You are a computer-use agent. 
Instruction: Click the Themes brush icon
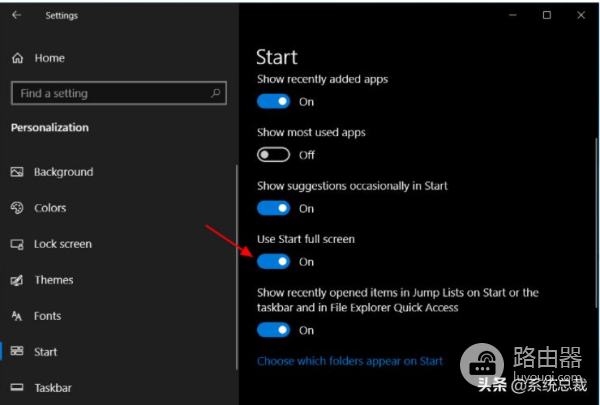point(17,280)
